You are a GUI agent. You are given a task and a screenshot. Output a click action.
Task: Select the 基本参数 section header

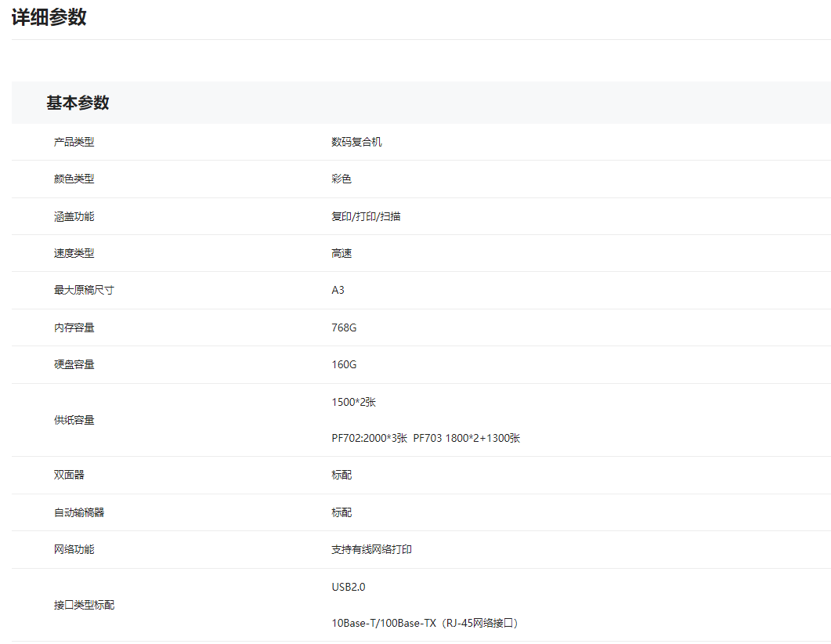pos(78,103)
